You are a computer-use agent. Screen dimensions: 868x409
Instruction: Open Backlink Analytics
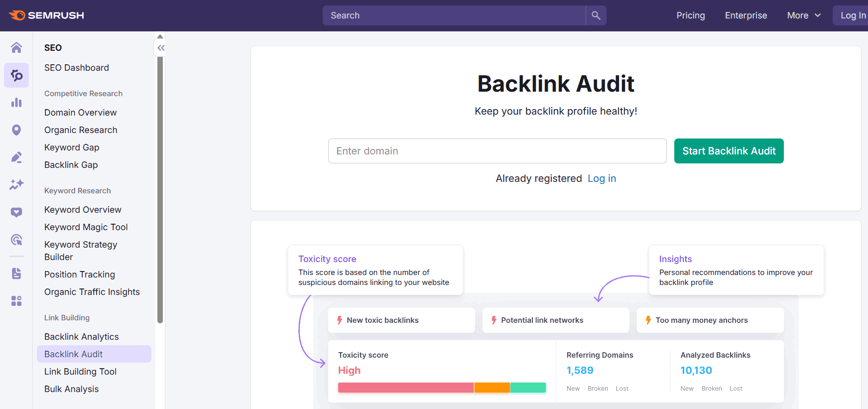point(82,337)
